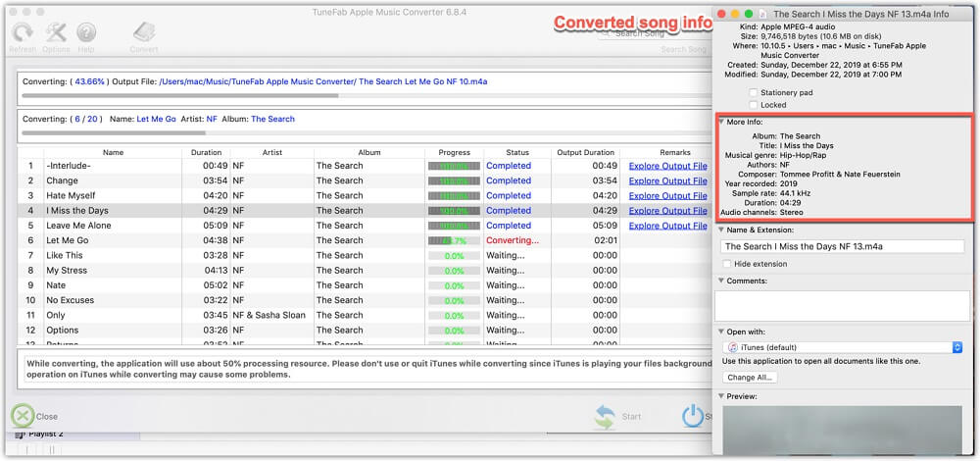Open the Help question mark icon
980x461 pixels.
(86, 34)
